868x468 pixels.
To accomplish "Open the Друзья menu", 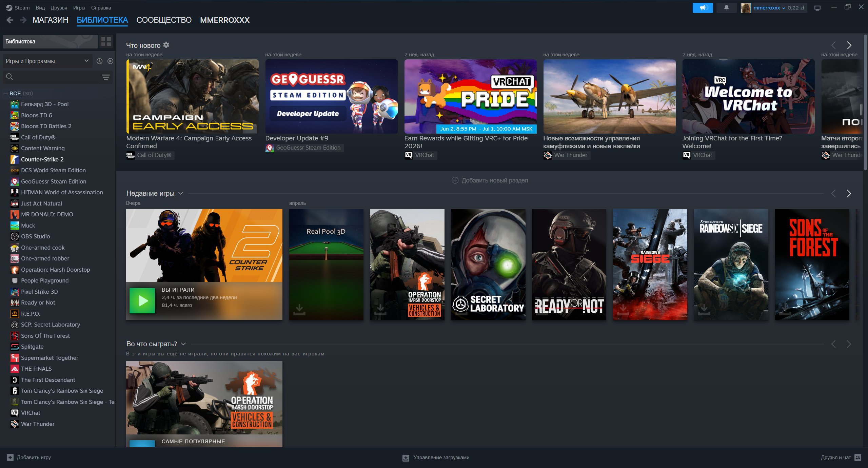I will click(x=59, y=7).
